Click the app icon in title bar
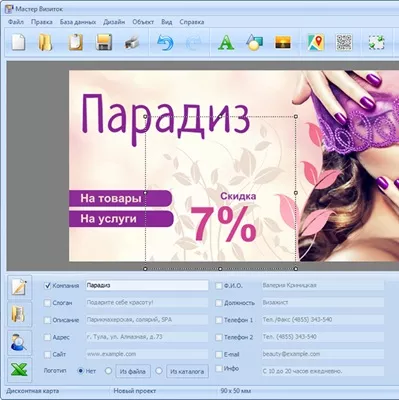Screen dimensions: 399x400 tap(9, 9)
